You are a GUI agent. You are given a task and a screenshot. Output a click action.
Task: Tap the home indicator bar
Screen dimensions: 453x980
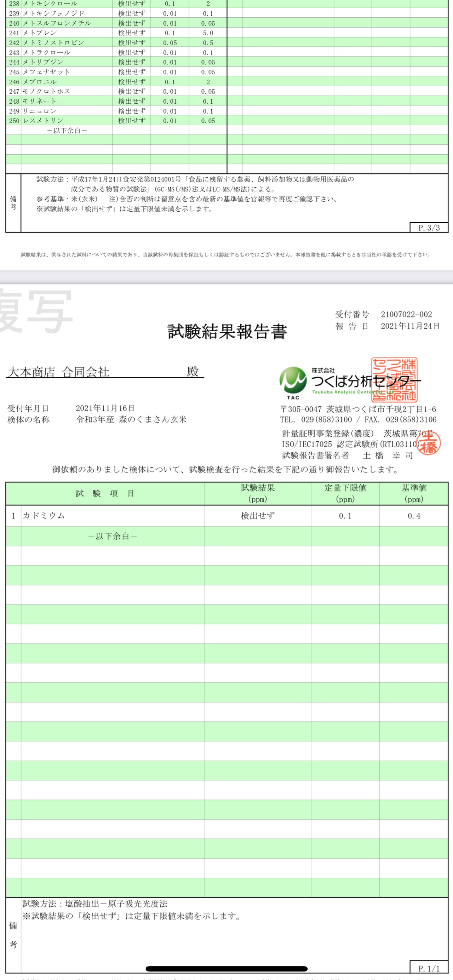pos(227,969)
